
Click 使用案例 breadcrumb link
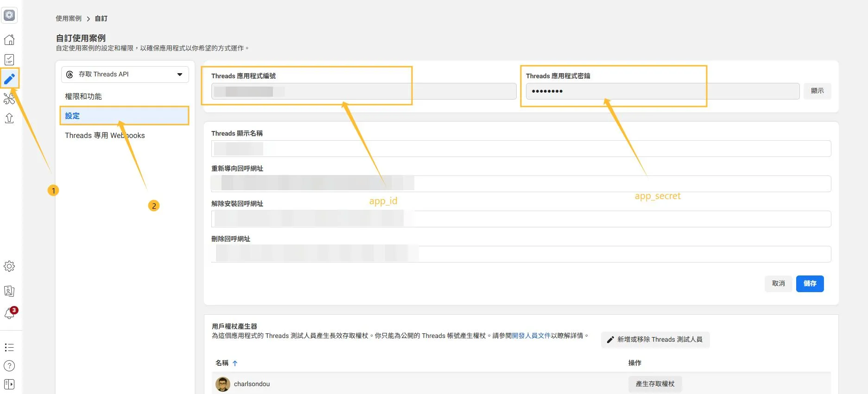(x=69, y=19)
